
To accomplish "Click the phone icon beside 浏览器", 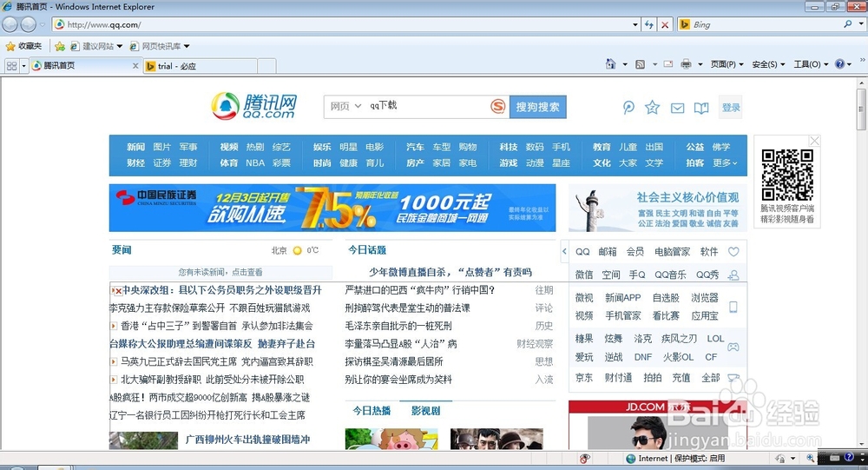I will pyautogui.click(x=733, y=307).
